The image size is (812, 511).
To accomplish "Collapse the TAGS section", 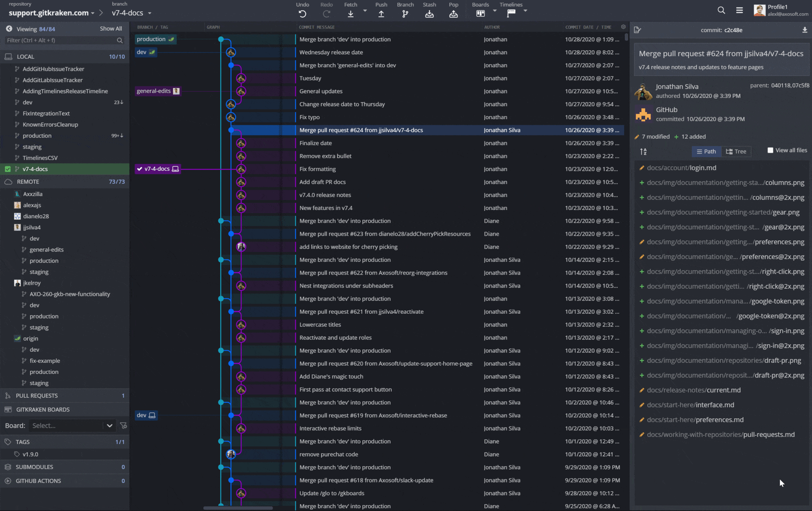I will [65, 442].
